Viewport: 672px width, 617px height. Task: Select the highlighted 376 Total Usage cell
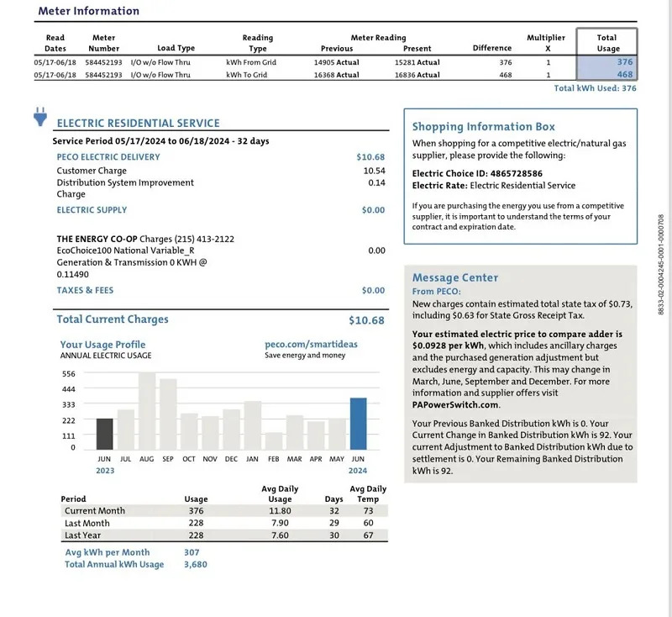(x=606, y=62)
